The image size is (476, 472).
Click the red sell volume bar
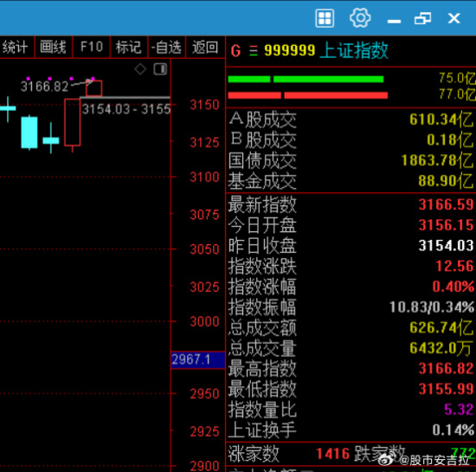pyautogui.click(x=308, y=95)
